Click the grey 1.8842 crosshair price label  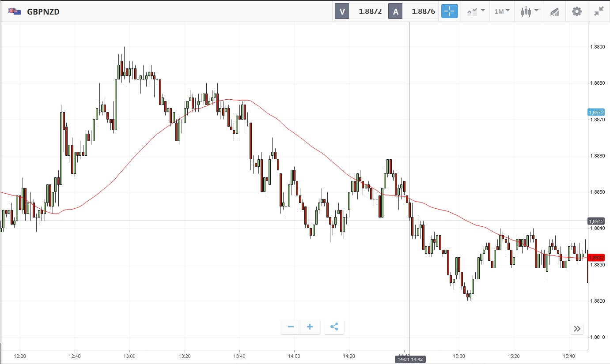pyautogui.click(x=599, y=221)
